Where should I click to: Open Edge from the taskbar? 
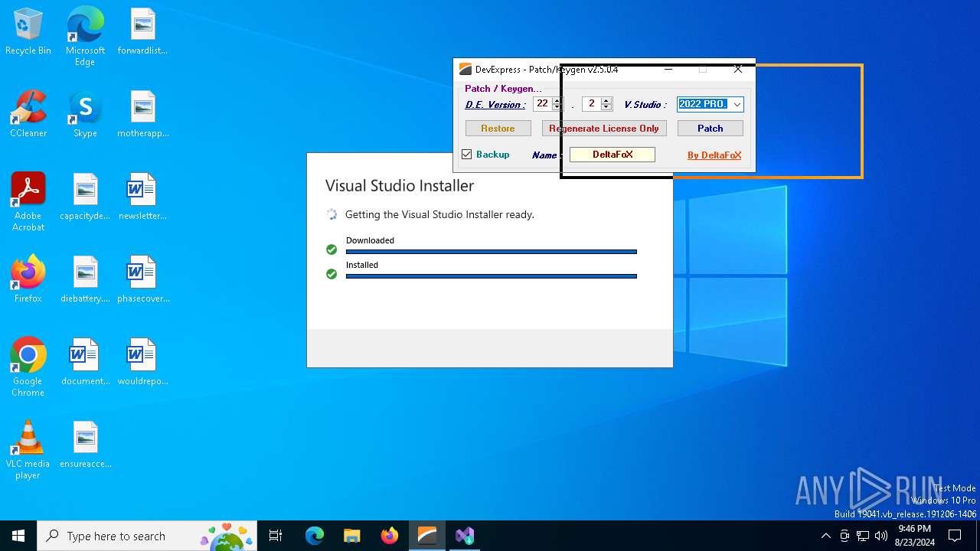pyautogui.click(x=315, y=536)
